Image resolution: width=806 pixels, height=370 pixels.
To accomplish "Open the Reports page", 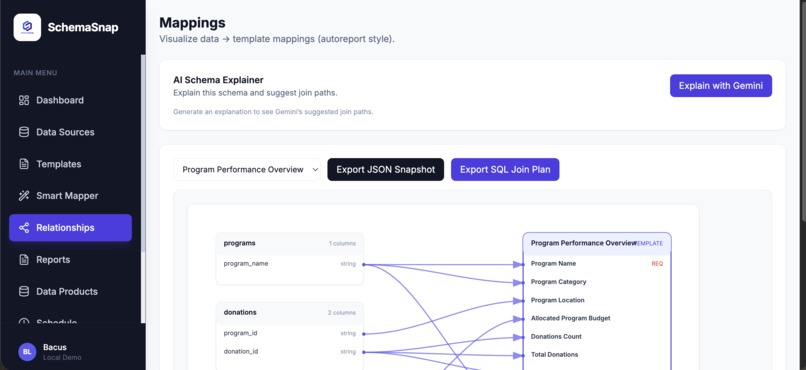I will tap(70, 260).
